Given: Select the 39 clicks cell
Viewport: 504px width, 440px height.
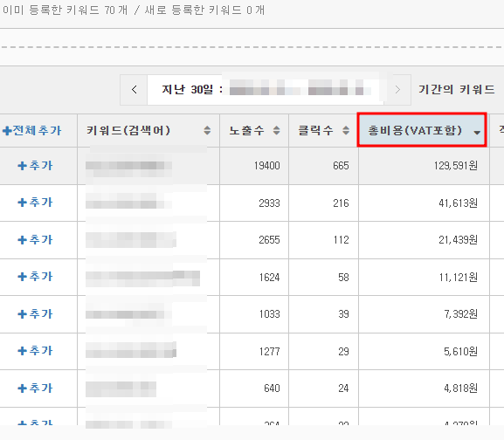Looking at the screenshot, I should click(x=323, y=314).
